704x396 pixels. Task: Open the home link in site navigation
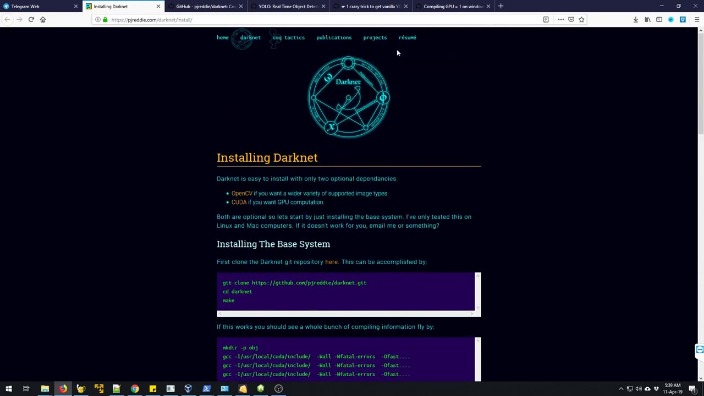[x=223, y=38]
